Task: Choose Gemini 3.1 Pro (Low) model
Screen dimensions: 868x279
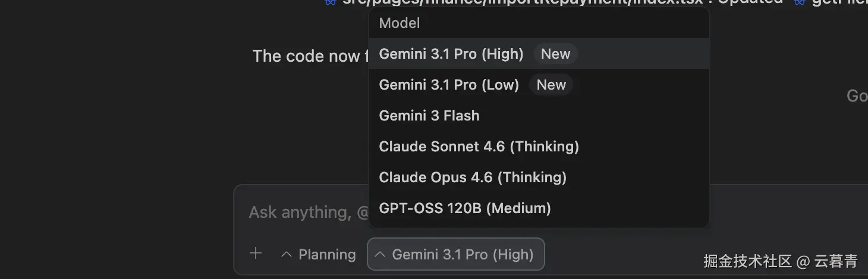Action: click(449, 85)
